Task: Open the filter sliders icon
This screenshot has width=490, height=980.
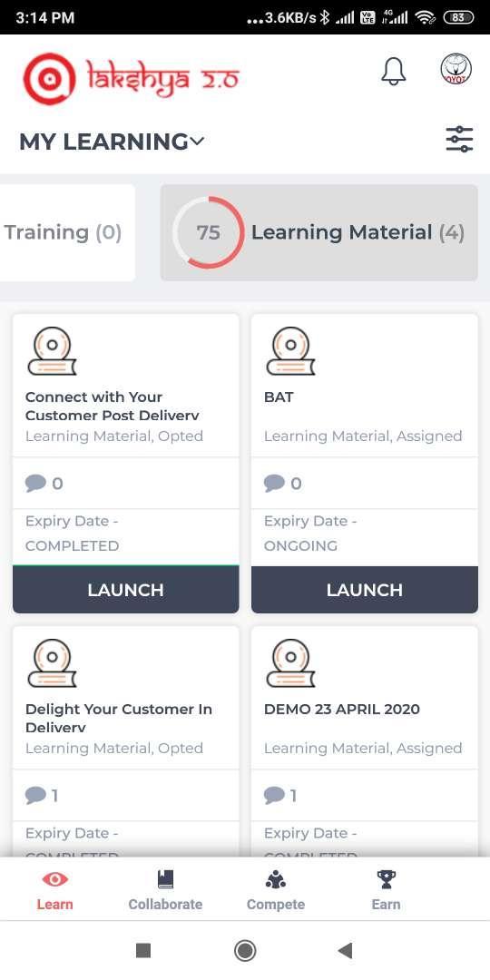Action: [x=459, y=139]
